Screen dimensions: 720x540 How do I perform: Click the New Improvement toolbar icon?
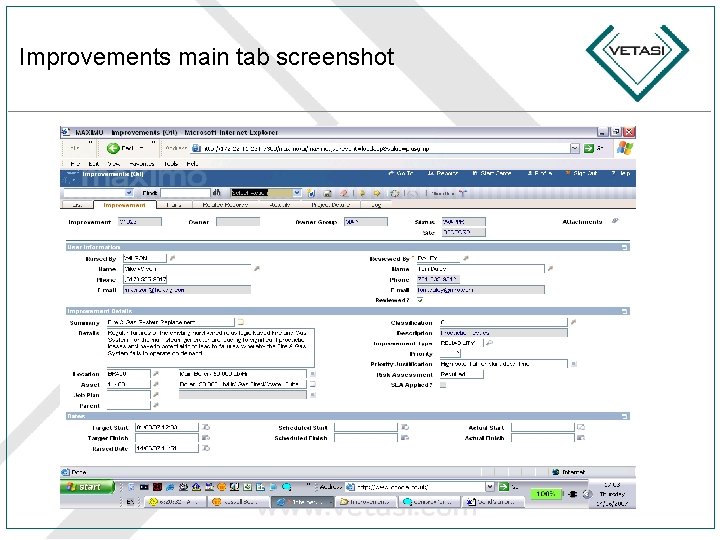point(311,193)
